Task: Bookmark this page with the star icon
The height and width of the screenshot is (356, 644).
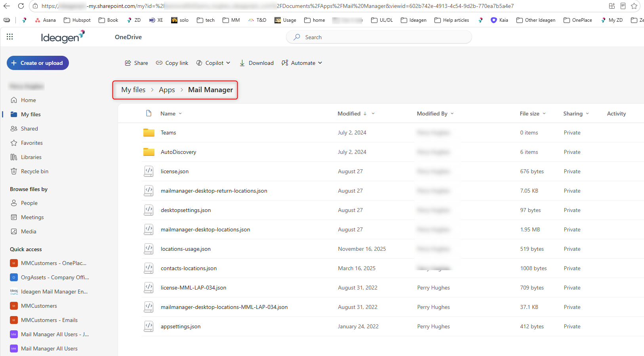Action: [x=634, y=6]
